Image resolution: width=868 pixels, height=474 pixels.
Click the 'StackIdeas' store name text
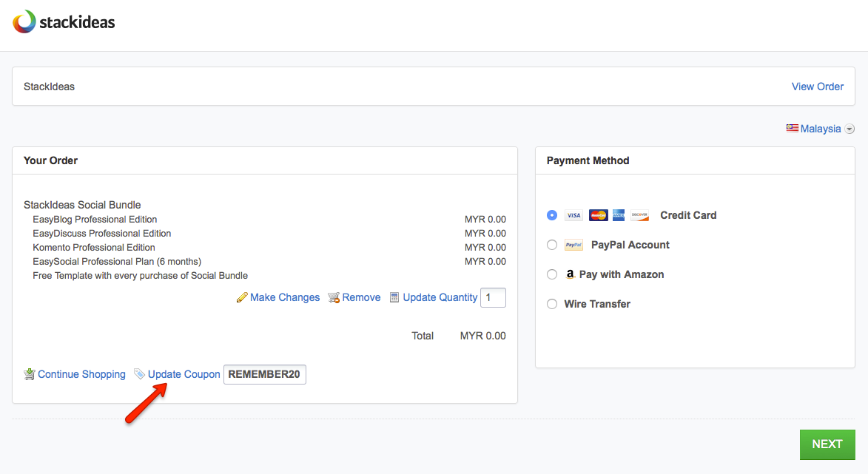coord(49,87)
